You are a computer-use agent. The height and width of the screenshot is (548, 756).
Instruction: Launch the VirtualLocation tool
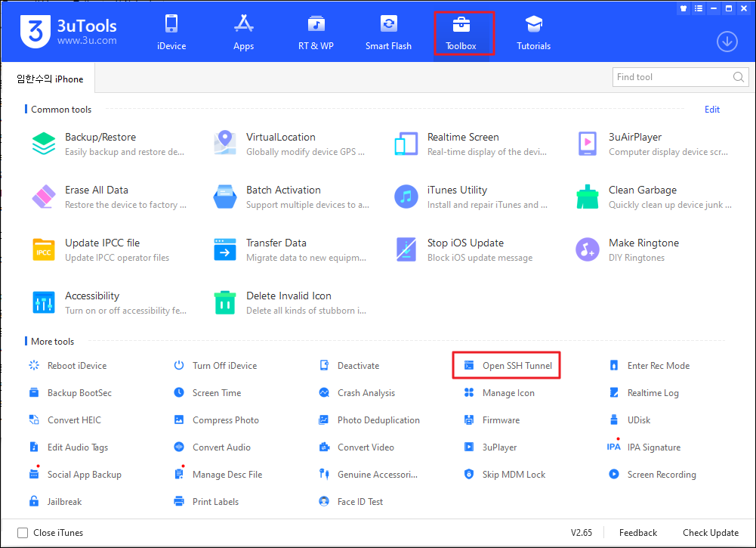point(289,144)
